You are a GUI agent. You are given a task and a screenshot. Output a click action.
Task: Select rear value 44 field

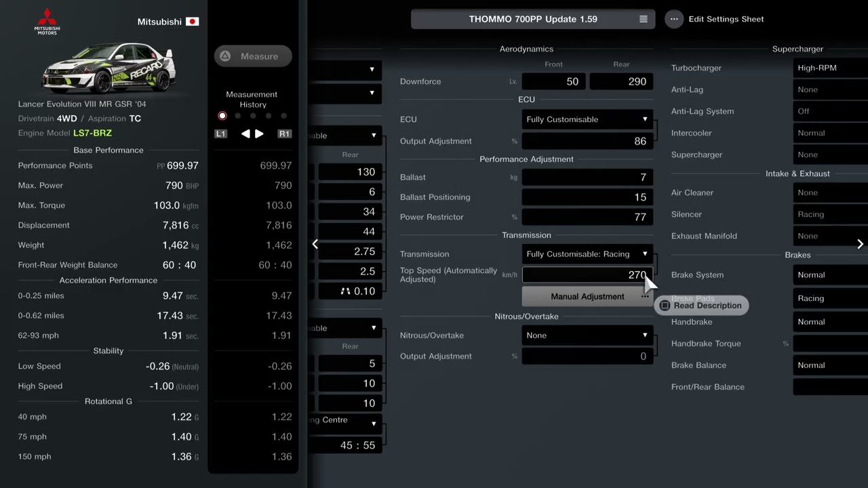pos(350,232)
